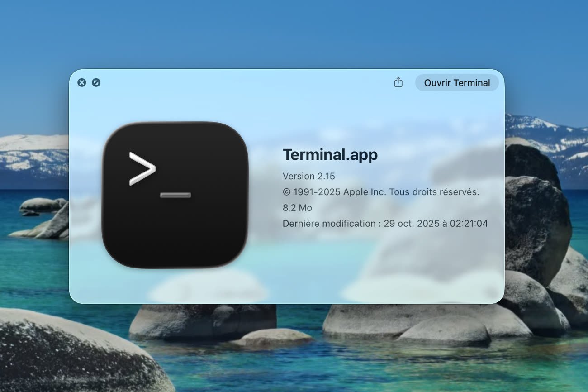Click the Terminal.app title text
Image resolution: width=588 pixels, height=392 pixels.
click(330, 154)
